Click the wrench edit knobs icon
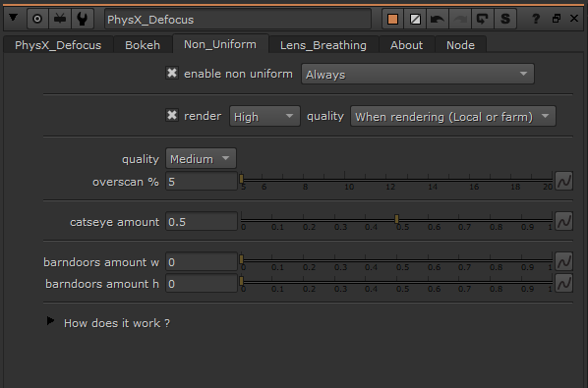 point(83,19)
